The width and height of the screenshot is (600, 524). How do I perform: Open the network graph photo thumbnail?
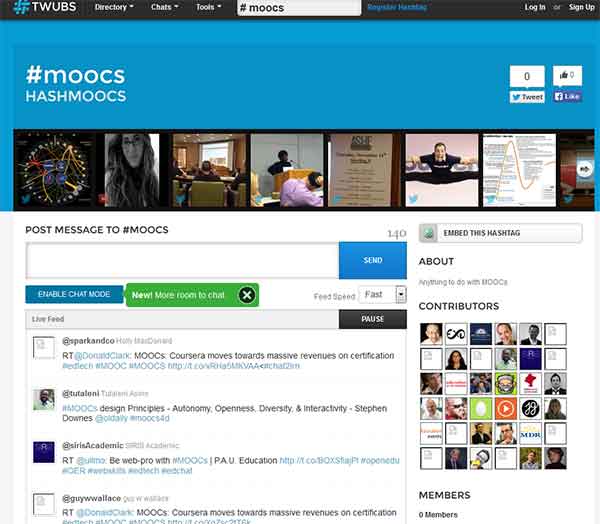coord(54,170)
